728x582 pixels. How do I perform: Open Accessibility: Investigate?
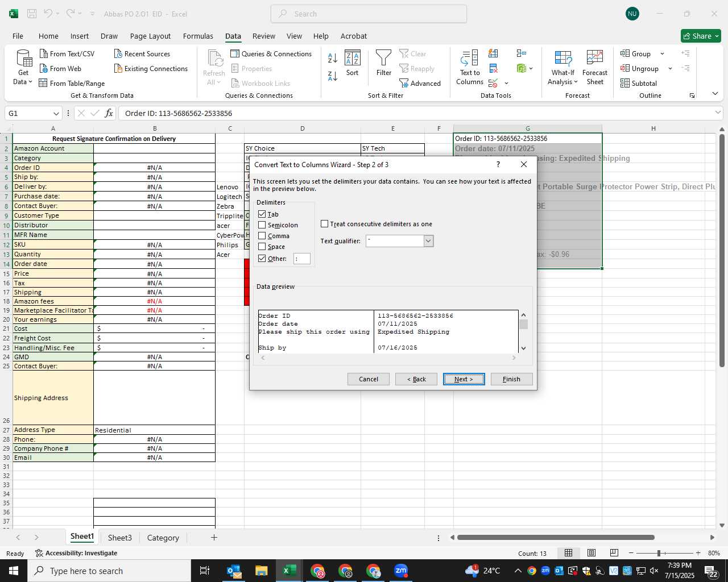tap(76, 553)
